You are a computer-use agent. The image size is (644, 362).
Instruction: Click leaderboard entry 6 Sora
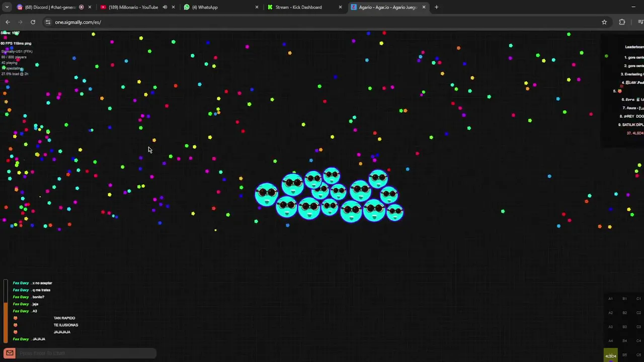pyautogui.click(x=633, y=100)
